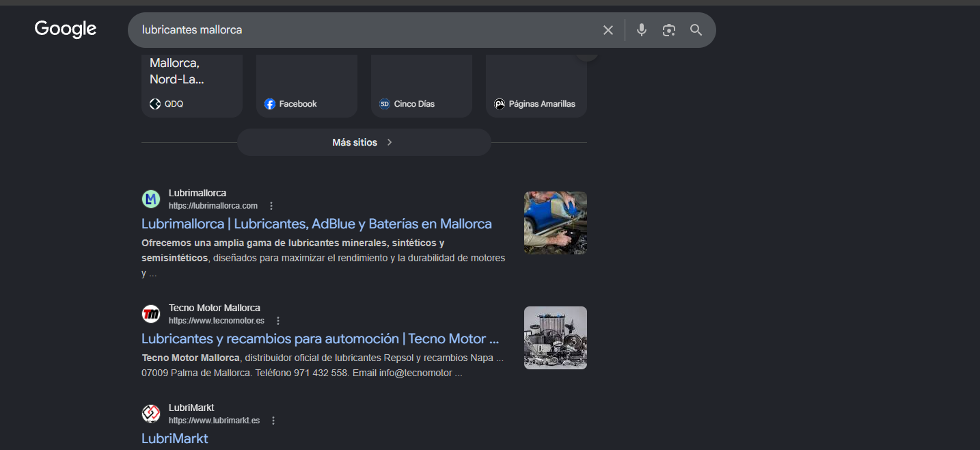Click the www.tecnomotor.es URL text
This screenshot has width=980, height=450.
(217, 321)
